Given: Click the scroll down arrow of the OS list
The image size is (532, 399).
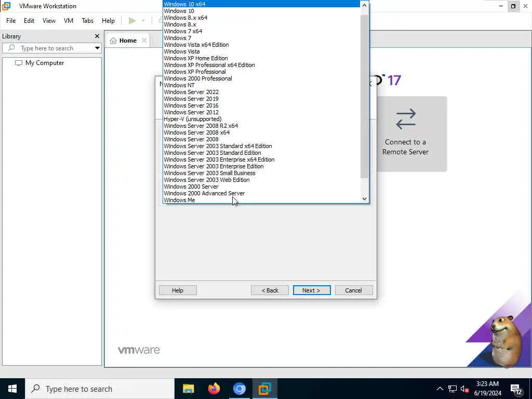Looking at the screenshot, I should pyautogui.click(x=364, y=199).
